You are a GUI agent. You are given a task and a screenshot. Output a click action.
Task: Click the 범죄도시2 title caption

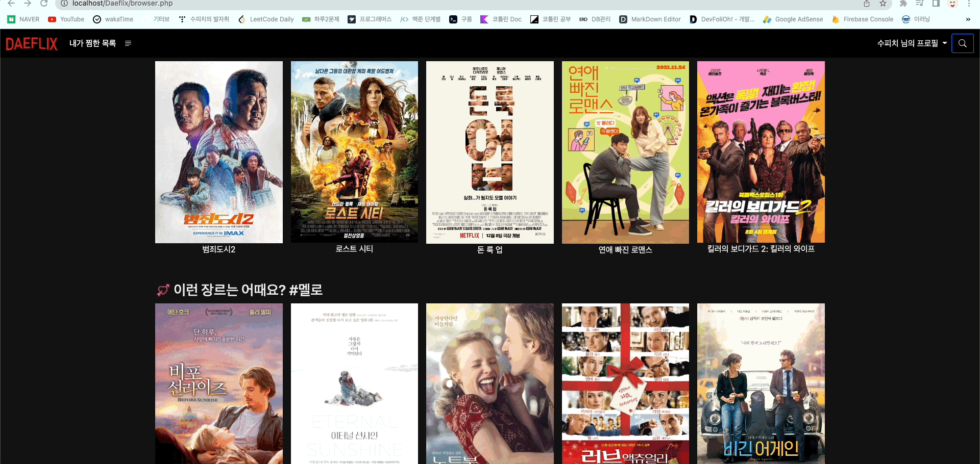click(x=219, y=249)
